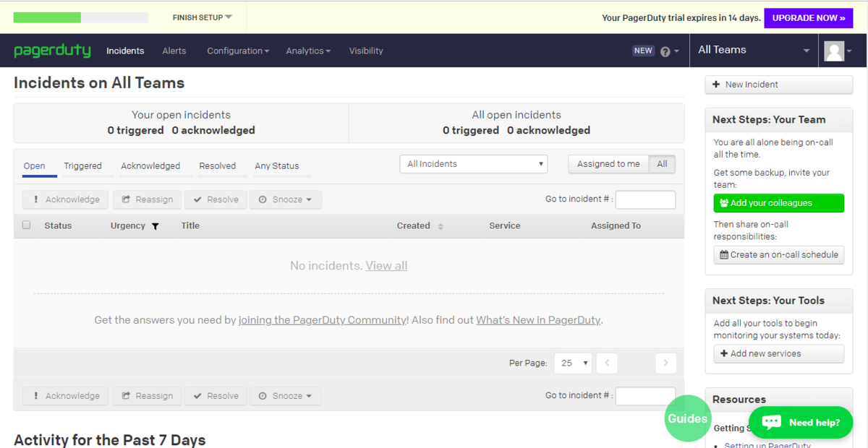Click the top Resolve button
This screenshot has height=448, width=868.
pos(216,199)
